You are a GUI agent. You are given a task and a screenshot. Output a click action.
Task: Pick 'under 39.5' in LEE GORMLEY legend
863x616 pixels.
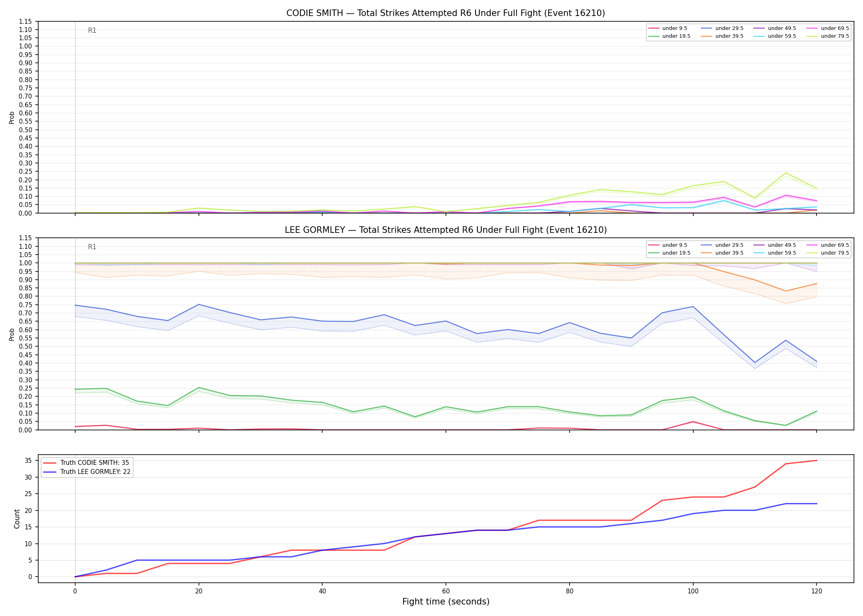click(x=722, y=253)
